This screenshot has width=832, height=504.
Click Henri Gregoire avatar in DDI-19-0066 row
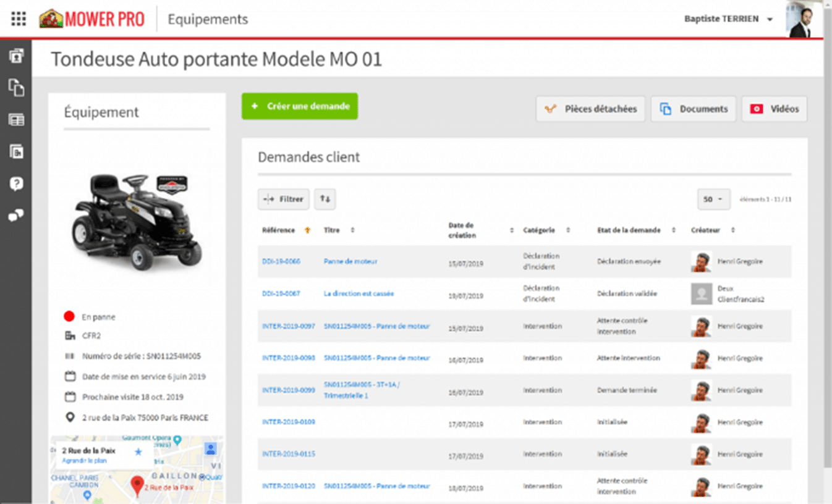[701, 262]
